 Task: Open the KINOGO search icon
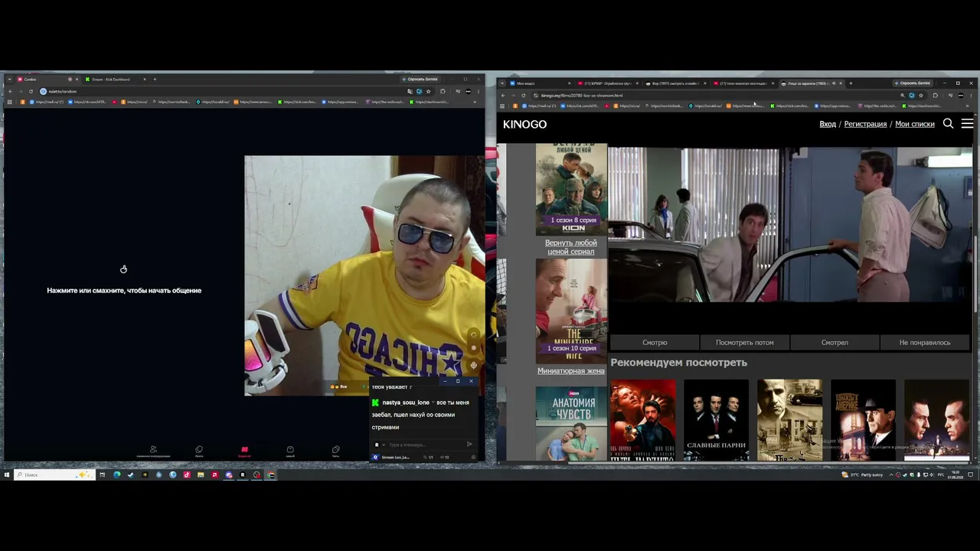coord(948,123)
